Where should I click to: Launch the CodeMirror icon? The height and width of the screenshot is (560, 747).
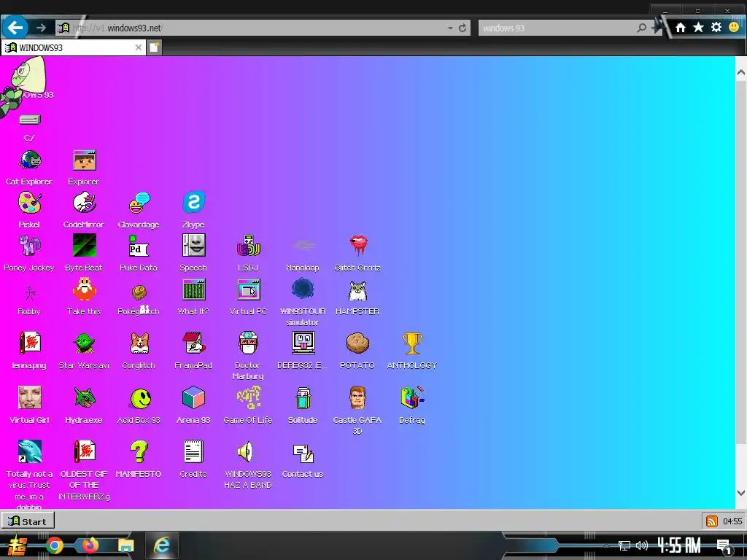tap(85, 203)
